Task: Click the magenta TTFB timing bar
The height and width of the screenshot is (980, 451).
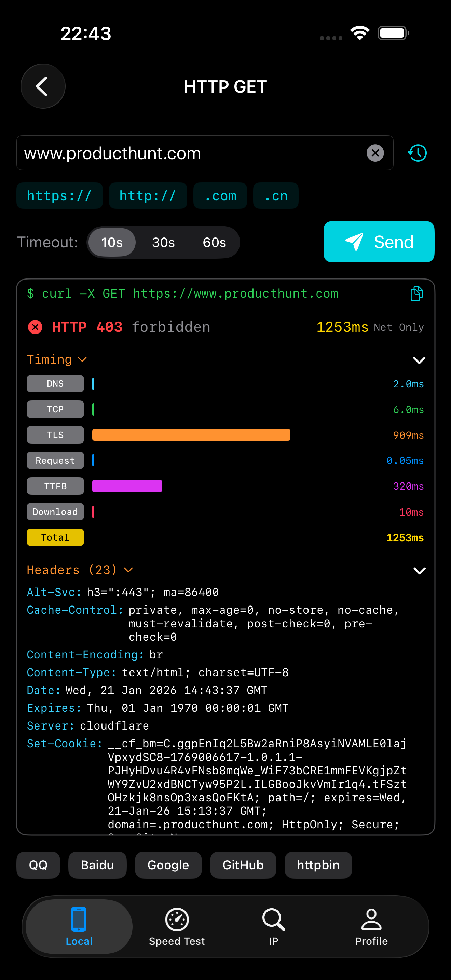Action: 127,486
